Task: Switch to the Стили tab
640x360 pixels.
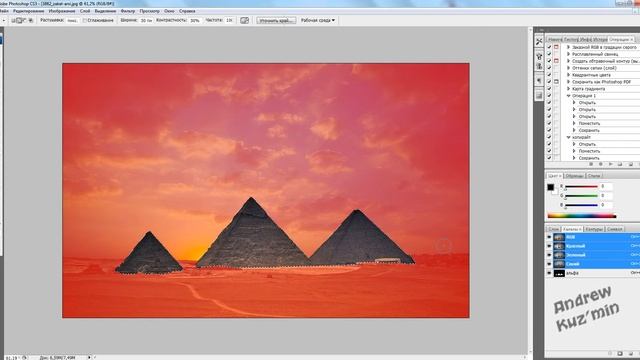Action: point(594,176)
